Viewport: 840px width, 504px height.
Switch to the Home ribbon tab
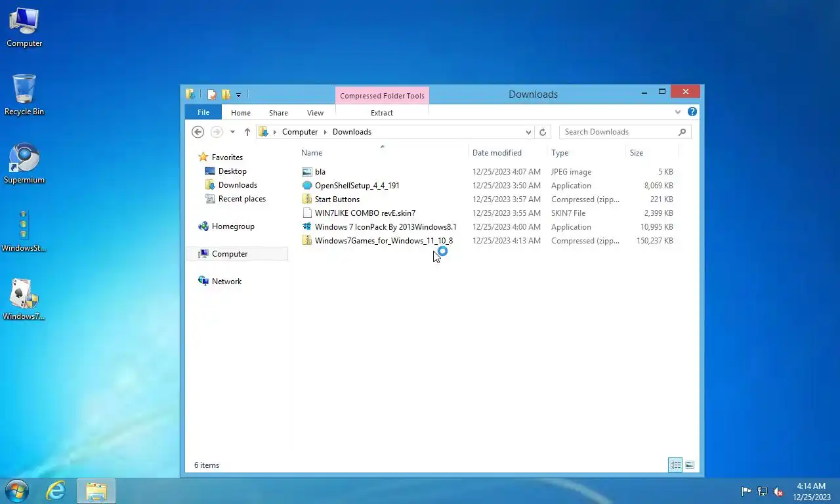click(241, 113)
